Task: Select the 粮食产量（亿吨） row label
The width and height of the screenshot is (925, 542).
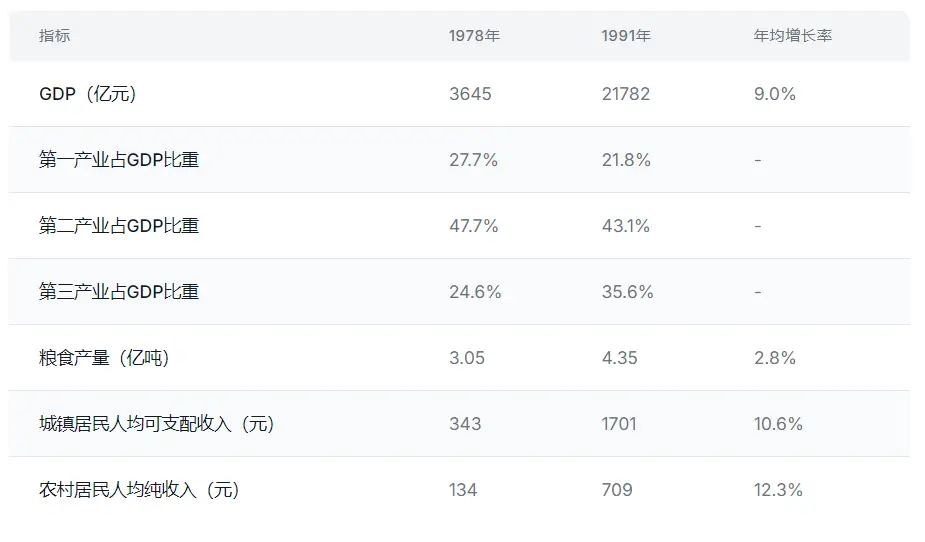Action: [x=104, y=358]
